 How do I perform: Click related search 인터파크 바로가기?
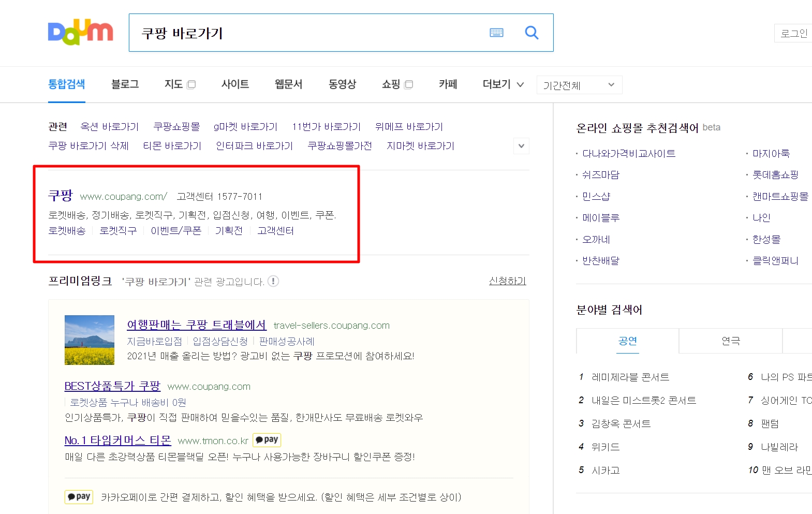(254, 146)
